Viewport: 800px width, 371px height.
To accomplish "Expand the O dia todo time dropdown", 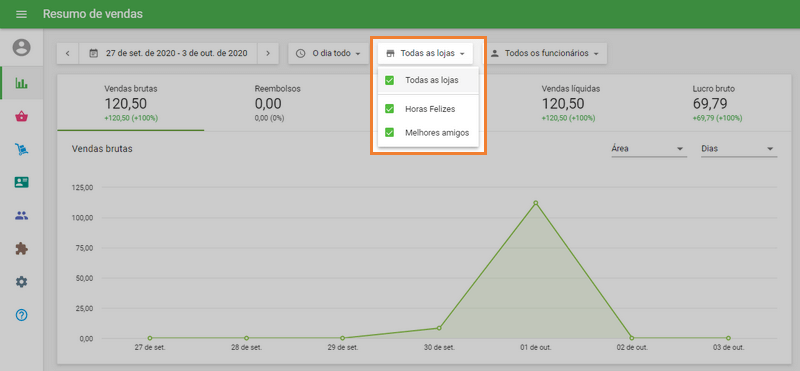I will [x=329, y=53].
